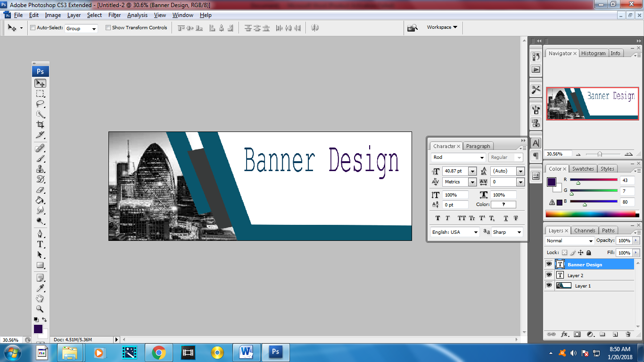Select the Zoom tool in toolbox

(x=40, y=309)
